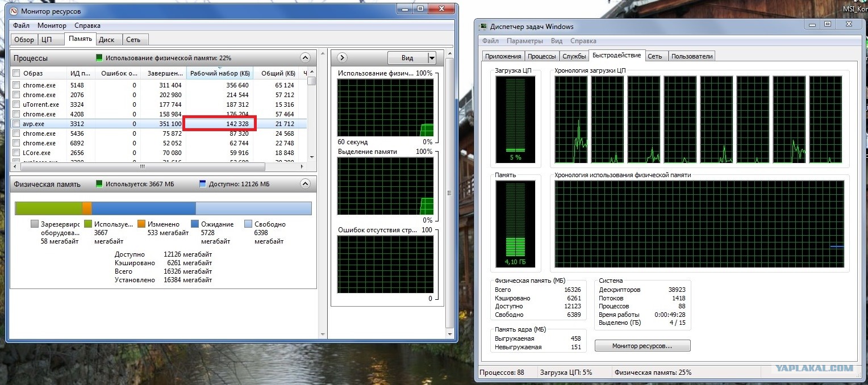Screen dimensions: 868x385
Task: Sort by the 'Рабочий набор (КБ)' column header
Action: (220, 73)
